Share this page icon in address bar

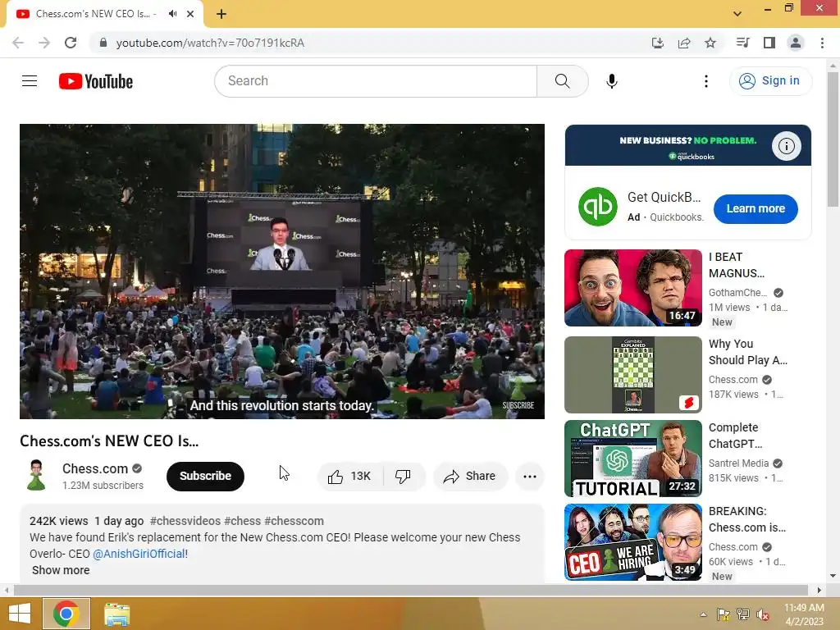click(683, 43)
